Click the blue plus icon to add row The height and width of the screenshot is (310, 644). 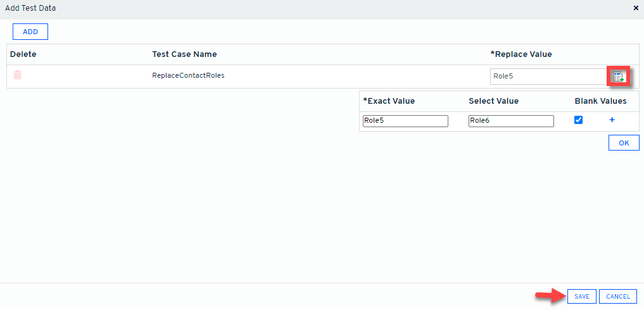(x=612, y=120)
